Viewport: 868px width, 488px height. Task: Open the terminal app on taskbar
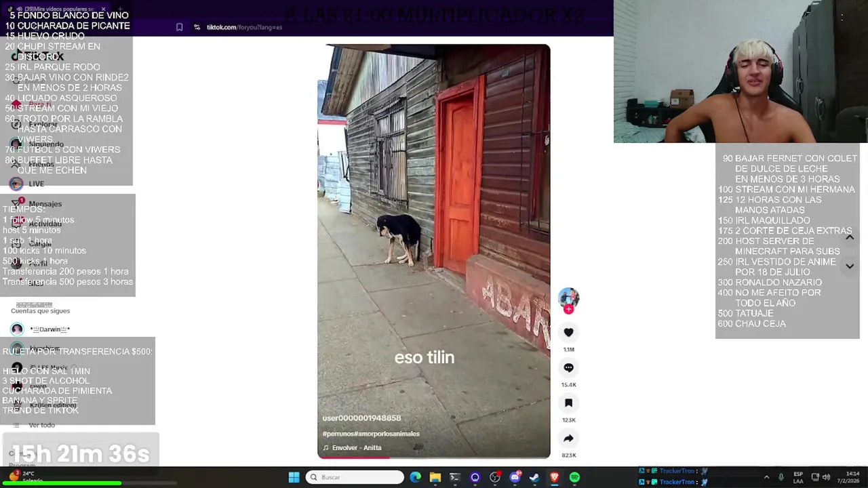tap(455, 477)
